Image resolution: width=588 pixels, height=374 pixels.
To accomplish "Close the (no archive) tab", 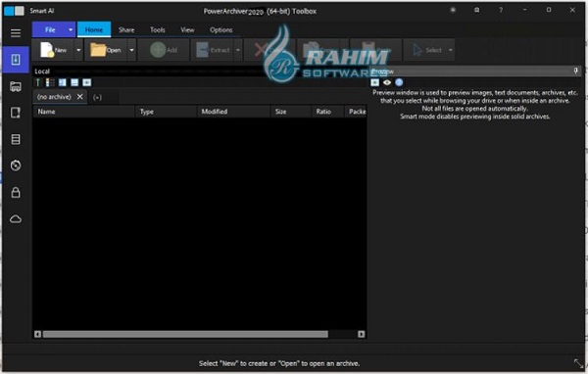I will (x=80, y=97).
